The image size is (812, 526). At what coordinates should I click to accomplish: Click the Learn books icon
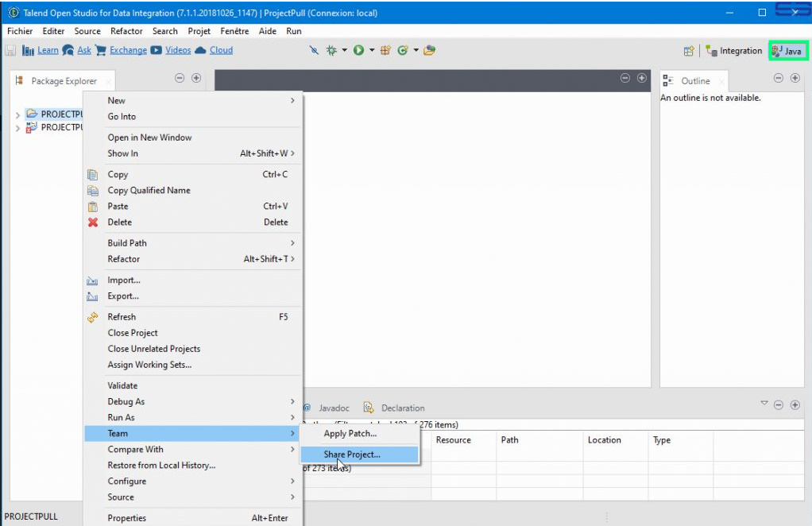point(28,50)
